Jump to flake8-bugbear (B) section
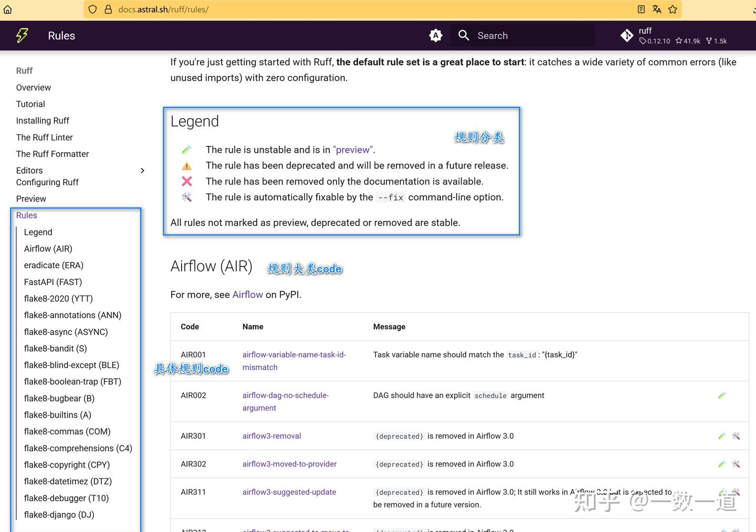The height and width of the screenshot is (532, 756). pyautogui.click(x=59, y=398)
